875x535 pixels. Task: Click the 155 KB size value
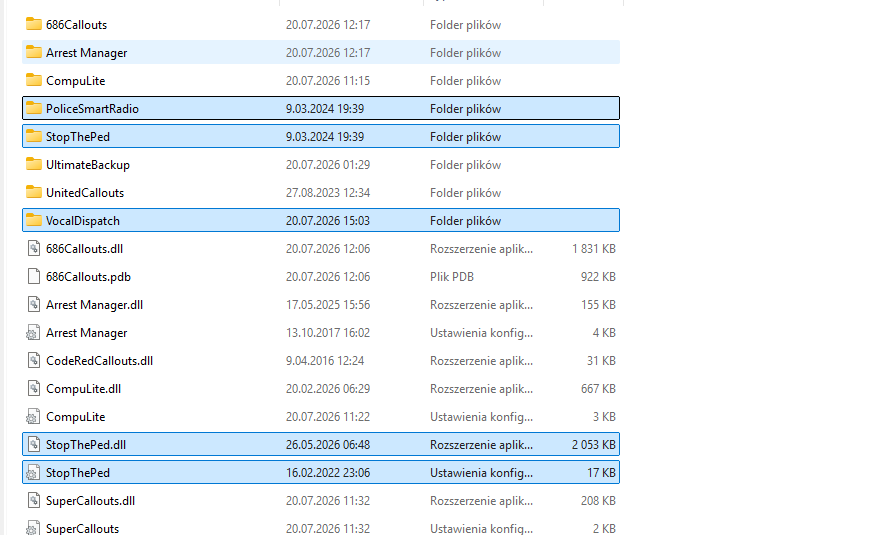tap(598, 305)
